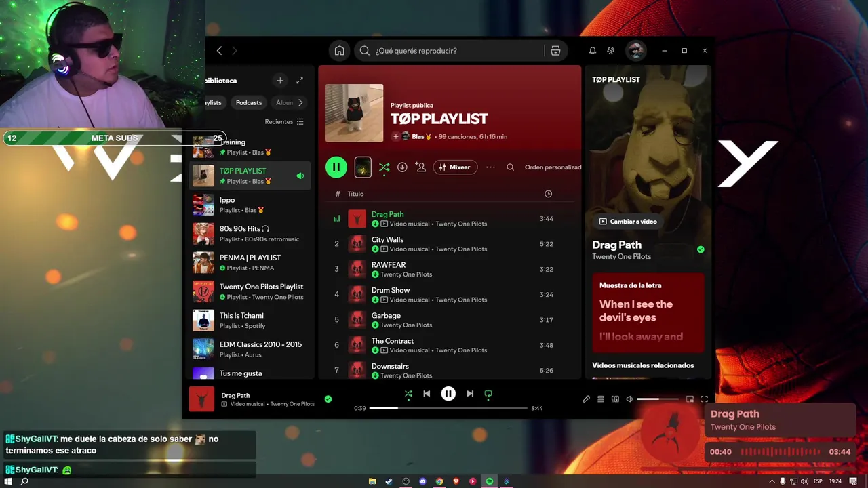Select the Playlists filter chip

[x=213, y=102]
